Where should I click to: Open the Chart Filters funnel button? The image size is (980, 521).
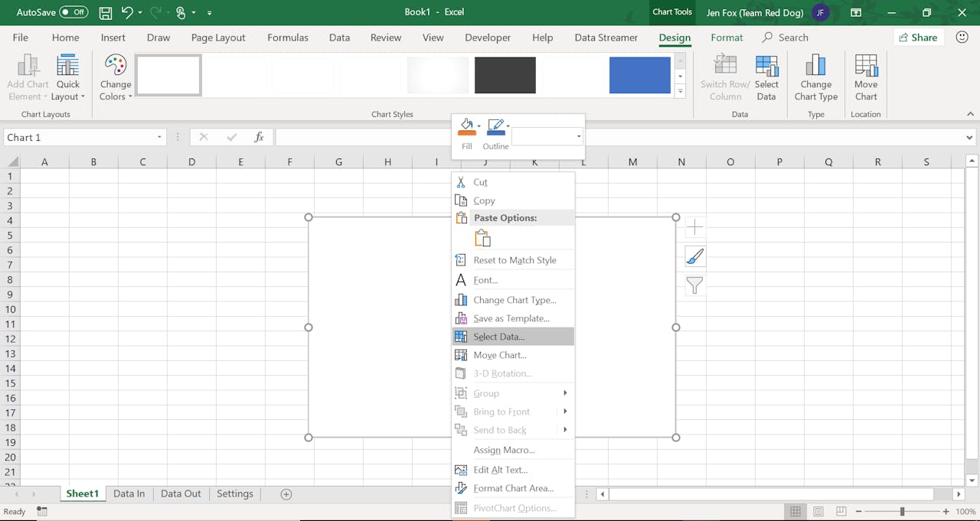pos(694,285)
